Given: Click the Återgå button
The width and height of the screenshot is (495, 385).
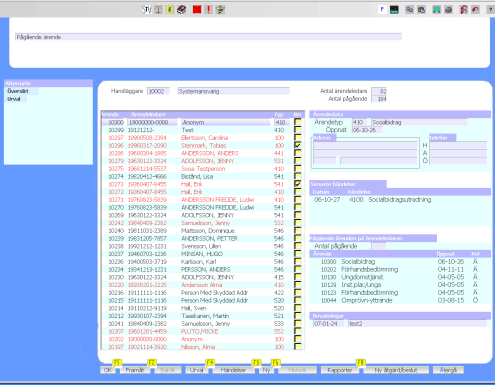Looking at the screenshot, I should pos(448,370).
